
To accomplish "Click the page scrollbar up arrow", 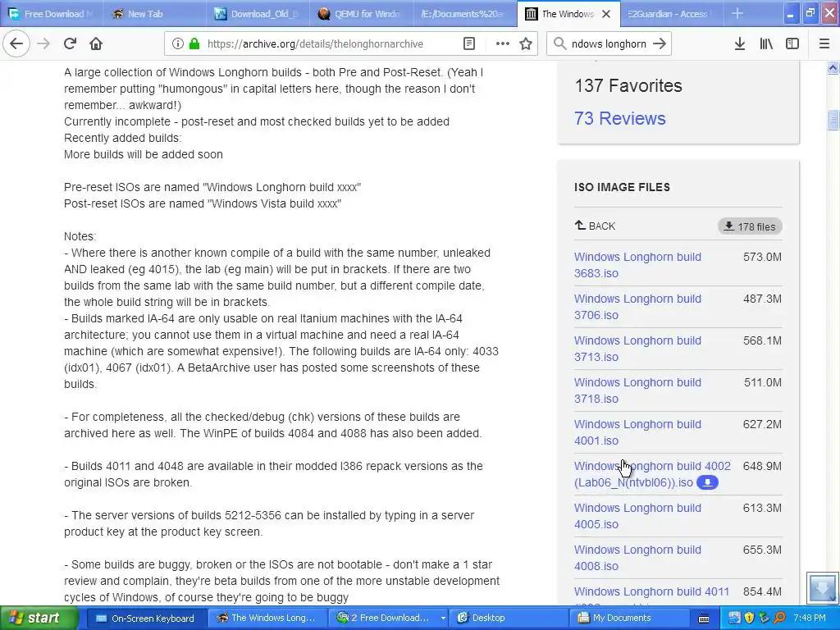I will coord(833,67).
